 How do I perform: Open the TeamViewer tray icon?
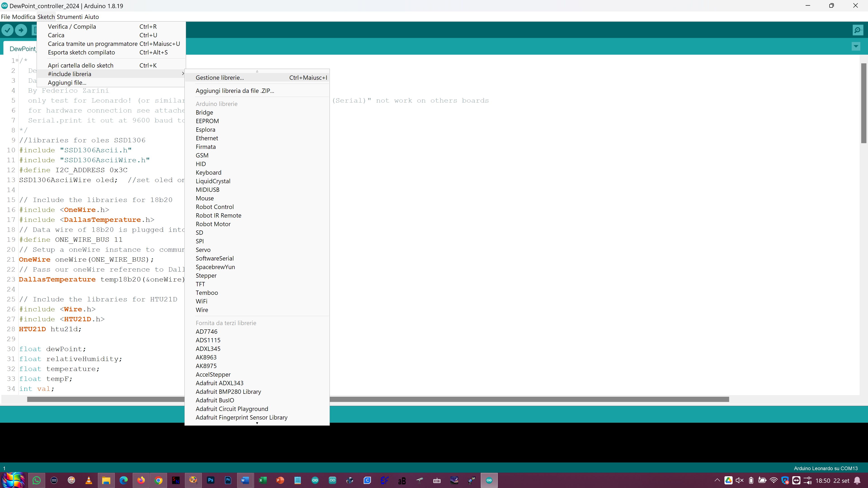(796, 481)
